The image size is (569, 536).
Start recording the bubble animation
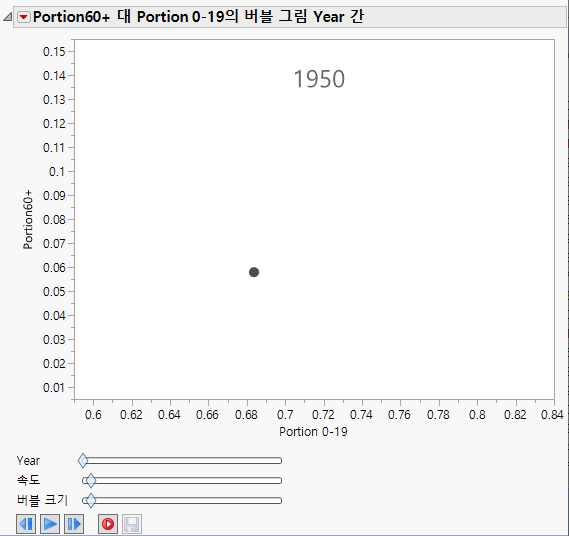click(x=108, y=524)
